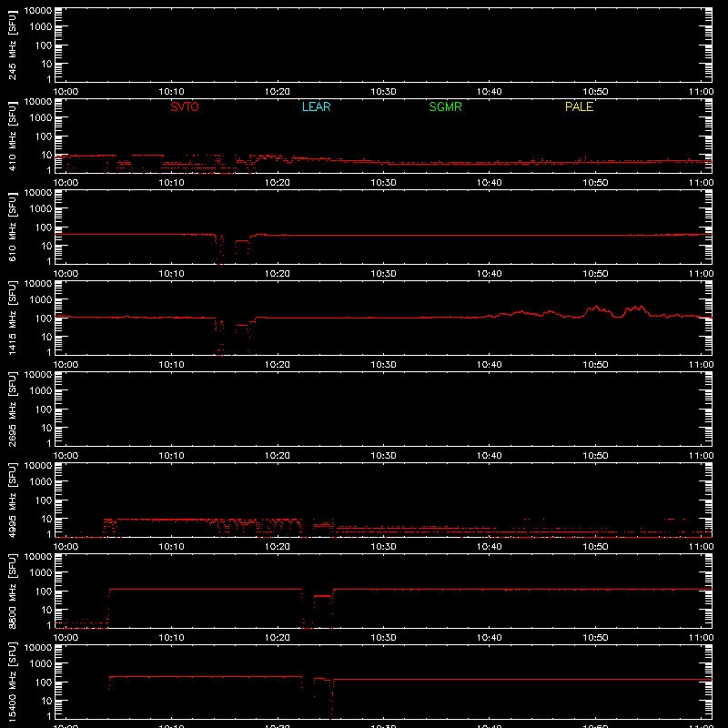Click the 100 tick on 410 MHz axis
Image resolution: width=728 pixels, height=728 pixels.
pos(44,136)
